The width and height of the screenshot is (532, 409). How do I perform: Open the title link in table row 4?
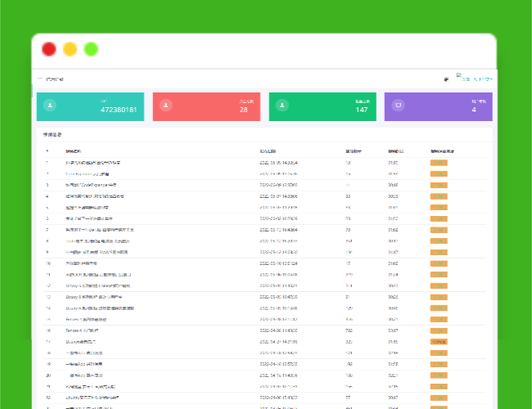point(95,196)
